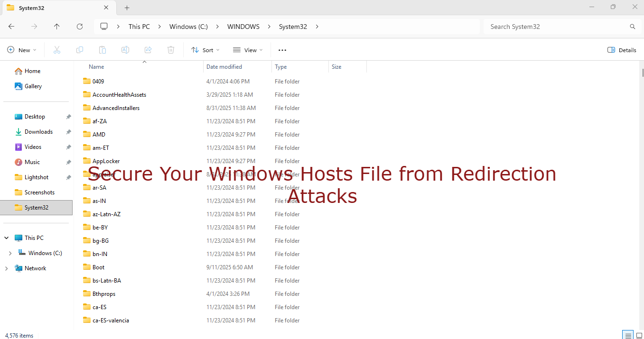The height and width of the screenshot is (339, 644).
Task: Open the New dropdown menu
Action: coord(22,50)
